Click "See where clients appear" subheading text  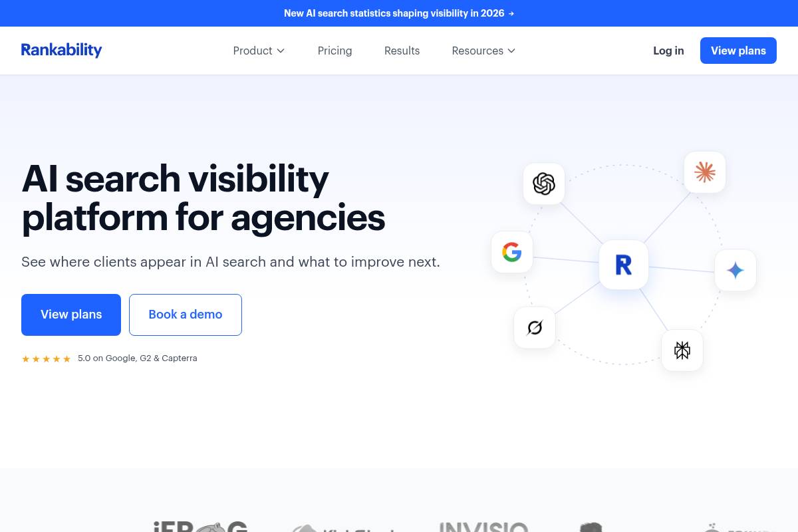231,262
